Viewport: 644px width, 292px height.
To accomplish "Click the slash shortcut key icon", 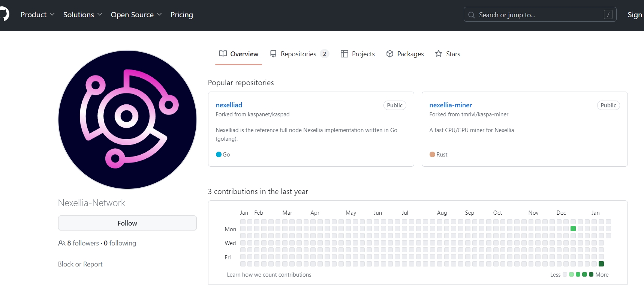I will coord(608,15).
